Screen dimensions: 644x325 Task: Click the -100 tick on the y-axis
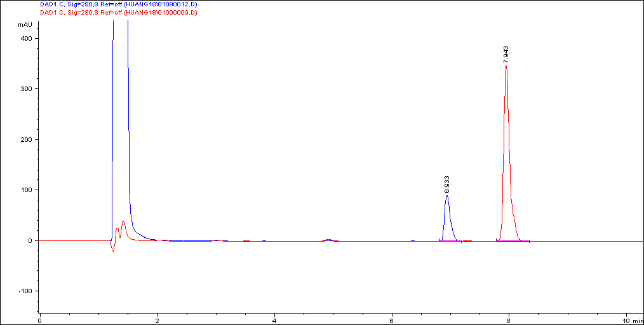25,291
